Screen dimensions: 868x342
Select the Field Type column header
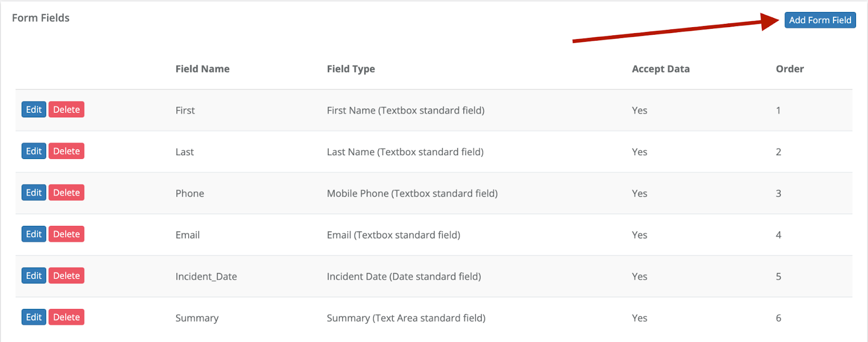pyautogui.click(x=351, y=69)
